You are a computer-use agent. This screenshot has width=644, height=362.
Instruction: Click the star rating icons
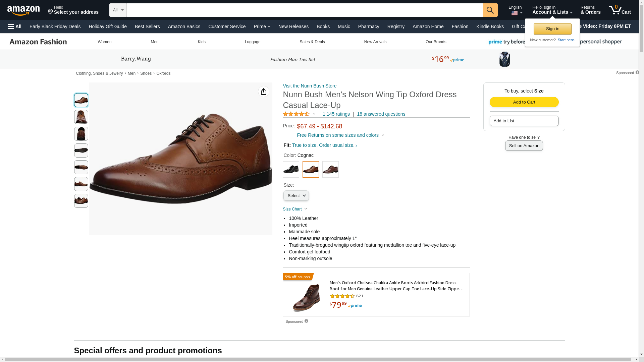[296, 114]
